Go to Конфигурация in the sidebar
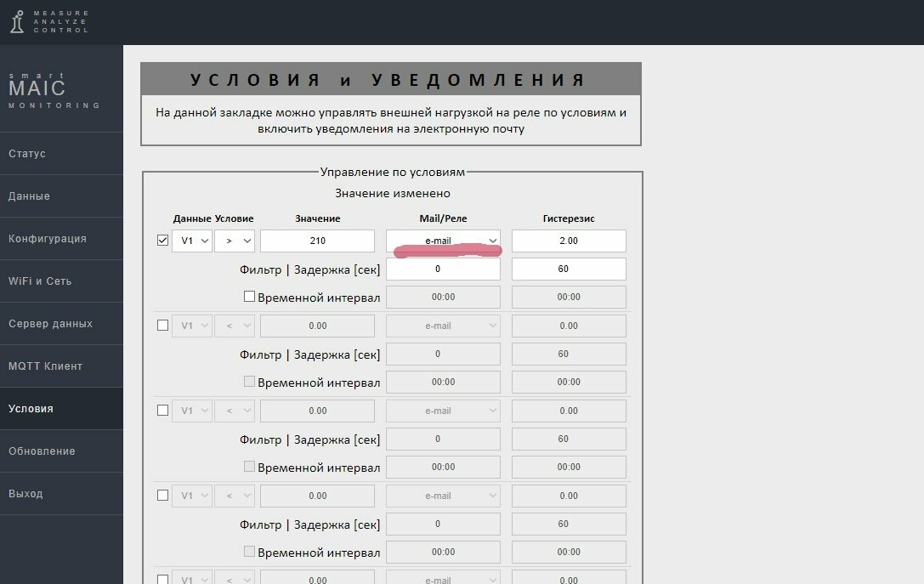924x584 pixels. pyautogui.click(x=61, y=238)
